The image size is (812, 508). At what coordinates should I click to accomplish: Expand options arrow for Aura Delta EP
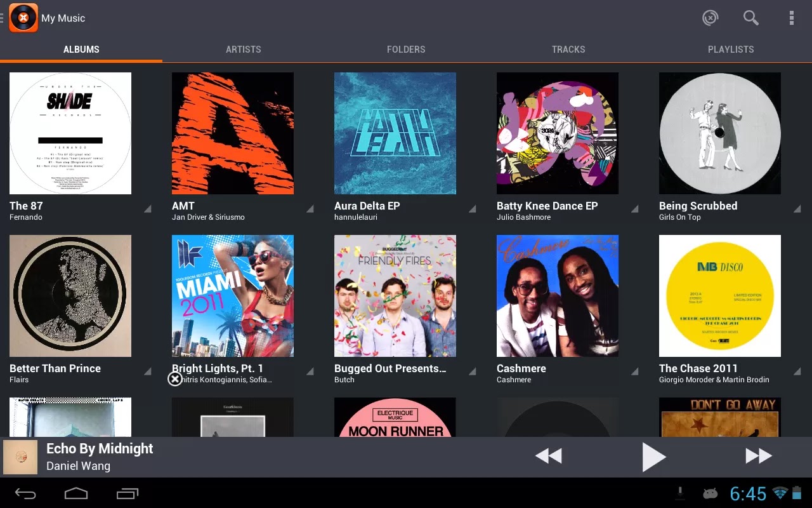point(473,209)
